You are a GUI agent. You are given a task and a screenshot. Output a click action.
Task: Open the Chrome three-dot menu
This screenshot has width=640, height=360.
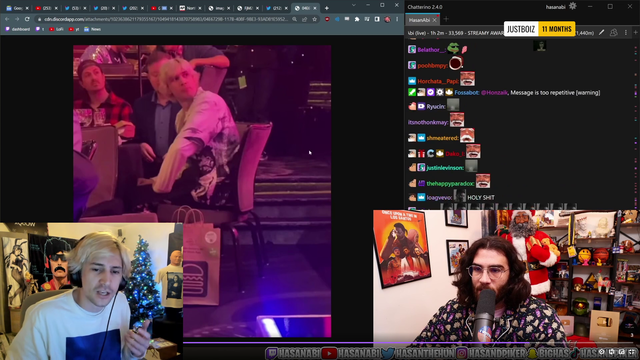pos(397,19)
